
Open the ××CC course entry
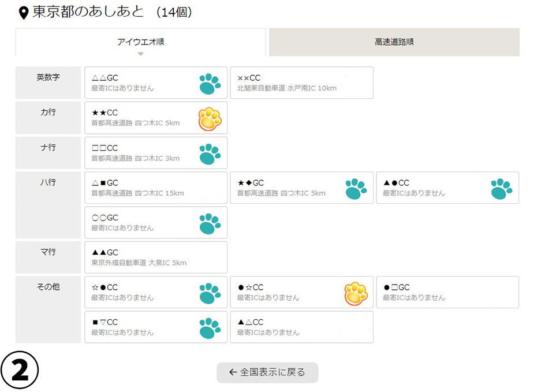(301, 83)
